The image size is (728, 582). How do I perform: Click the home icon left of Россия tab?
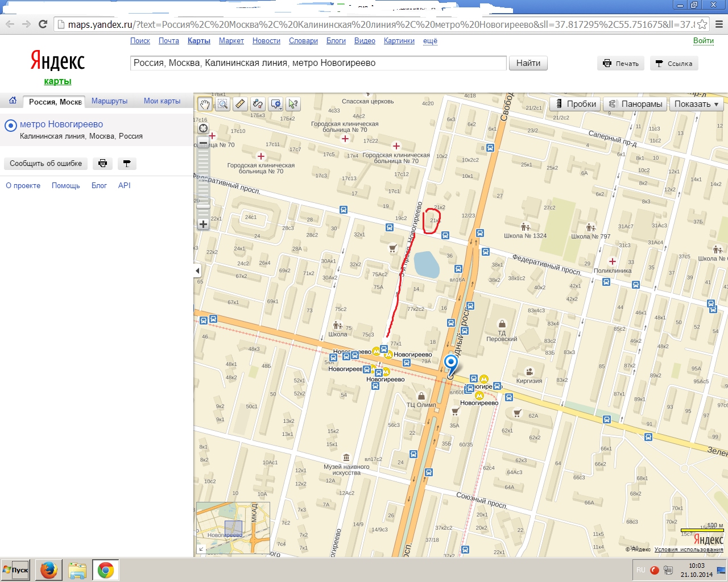(x=13, y=101)
